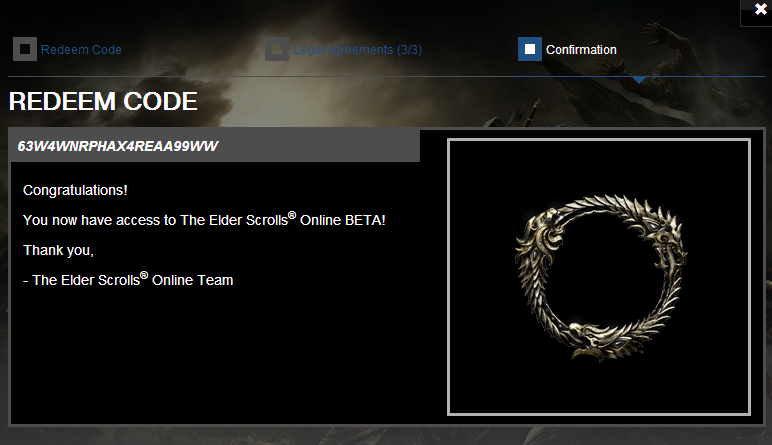Click the Legal Agreements step square icon
772x445 pixels.
pos(277,49)
